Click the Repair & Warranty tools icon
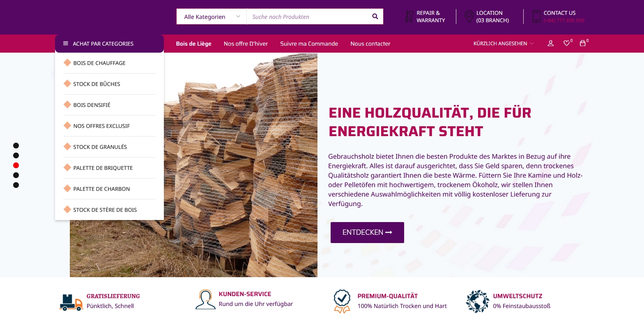The width and height of the screenshot is (644, 322). tap(409, 16)
